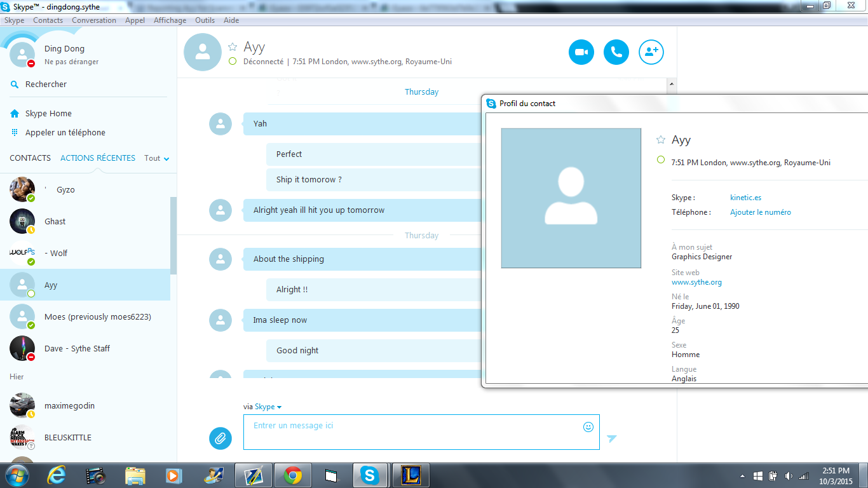Select Dave - Sythe Staff contact

[x=85, y=348]
